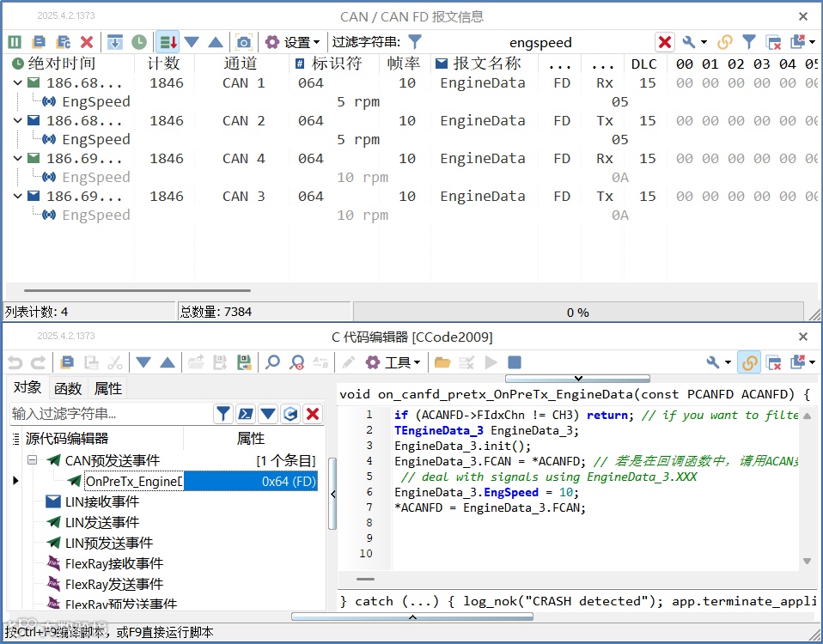Toggle the orange link icon in code editor

tap(749, 362)
